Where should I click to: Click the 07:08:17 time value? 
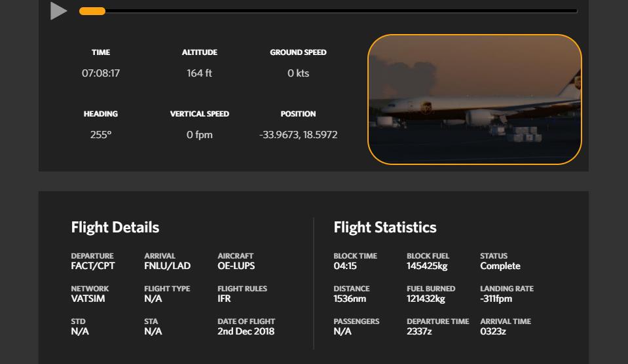(x=101, y=73)
